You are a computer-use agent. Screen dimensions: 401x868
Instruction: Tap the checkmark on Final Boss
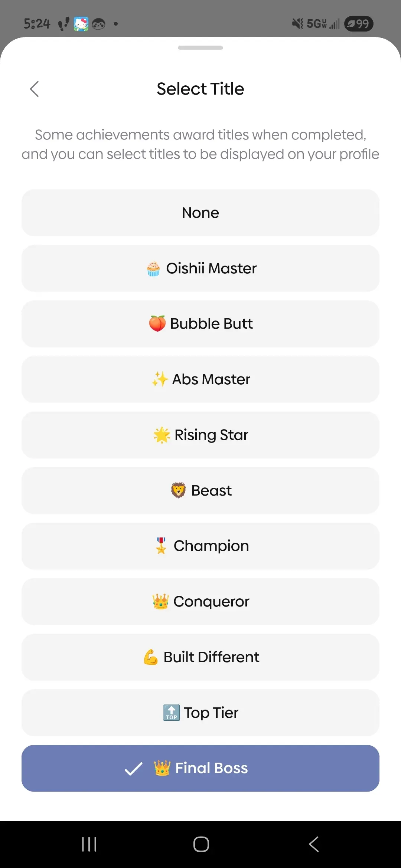click(133, 769)
